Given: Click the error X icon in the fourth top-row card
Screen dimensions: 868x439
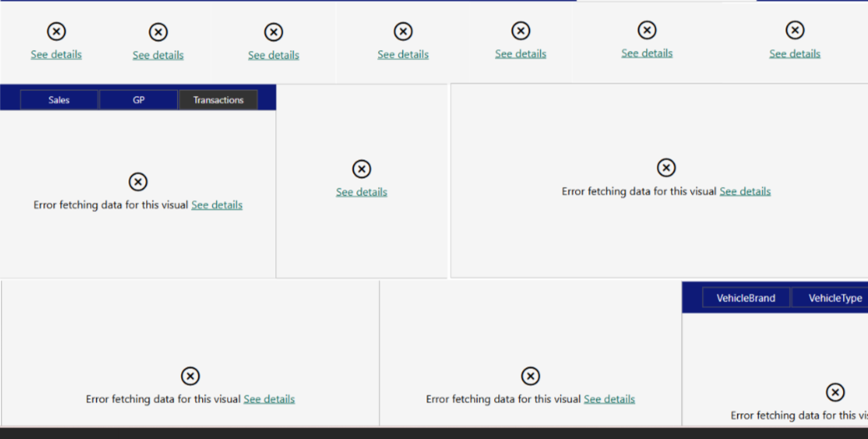Looking at the screenshot, I should click(x=403, y=32).
